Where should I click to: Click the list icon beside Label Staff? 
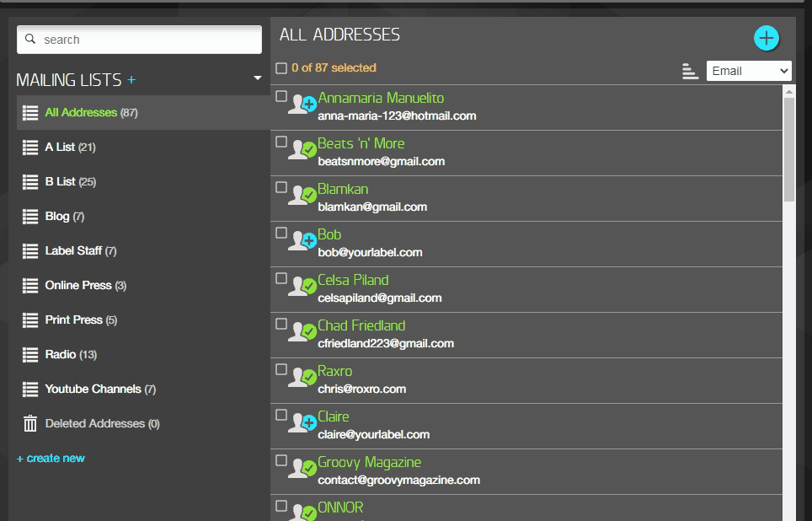click(30, 251)
